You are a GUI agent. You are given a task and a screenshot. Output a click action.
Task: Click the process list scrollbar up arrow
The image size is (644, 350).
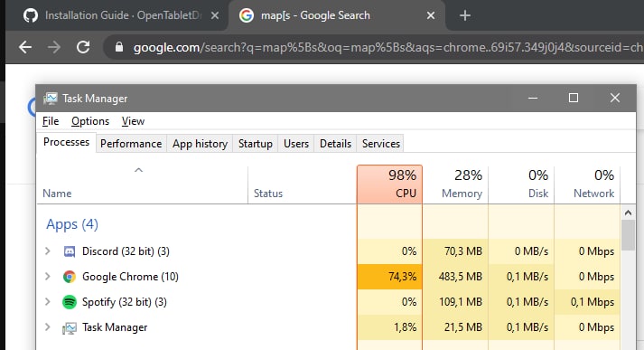(628, 213)
